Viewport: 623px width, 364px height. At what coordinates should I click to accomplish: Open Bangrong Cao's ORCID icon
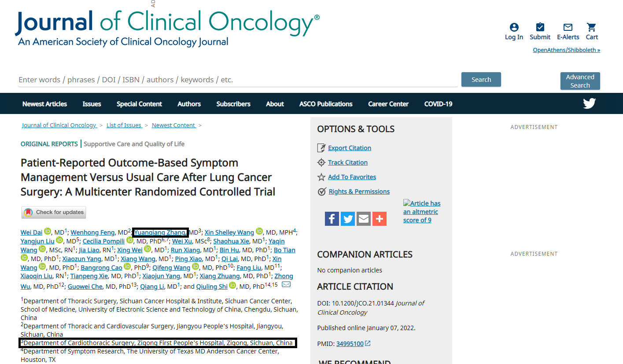(x=128, y=267)
